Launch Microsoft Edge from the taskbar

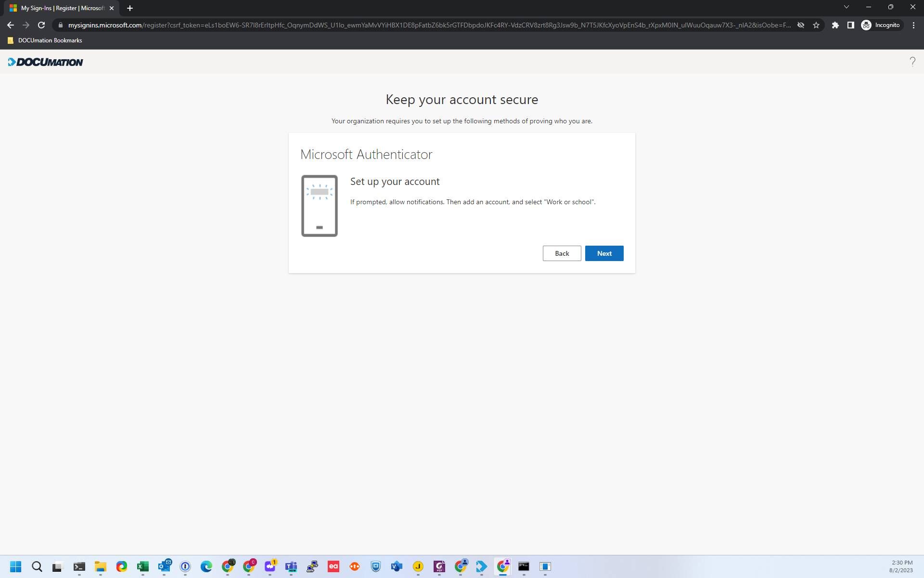pyautogui.click(x=207, y=566)
